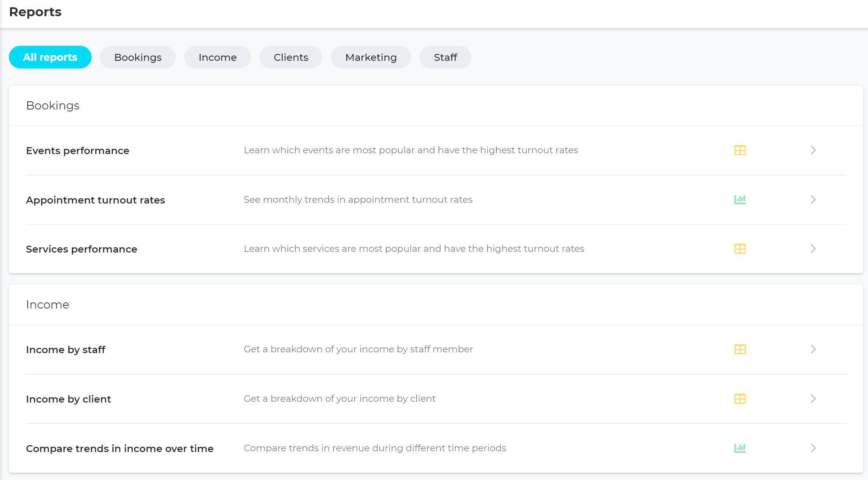868x480 pixels.
Task: Open Compare trends in income via its chevron
Action: tap(813, 448)
